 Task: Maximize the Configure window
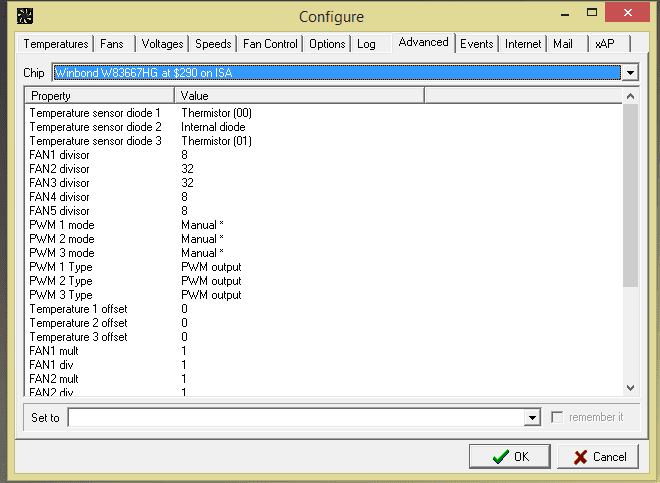click(592, 13)
